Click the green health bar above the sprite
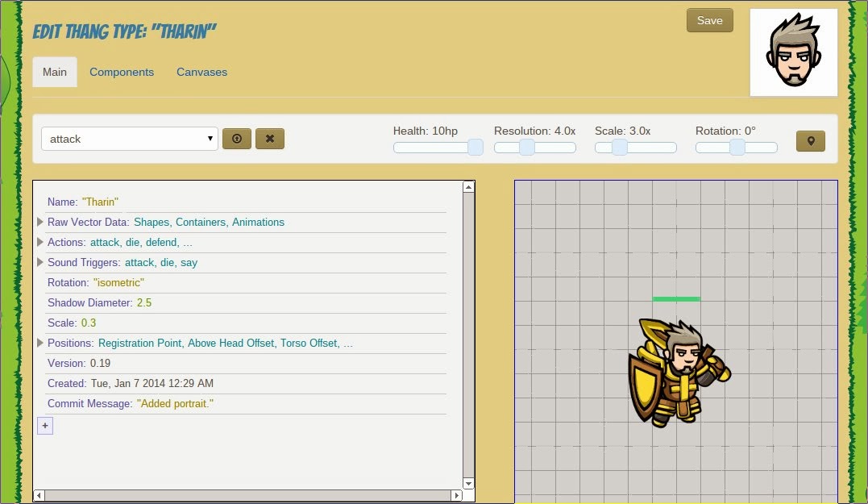 pos(676,299)
